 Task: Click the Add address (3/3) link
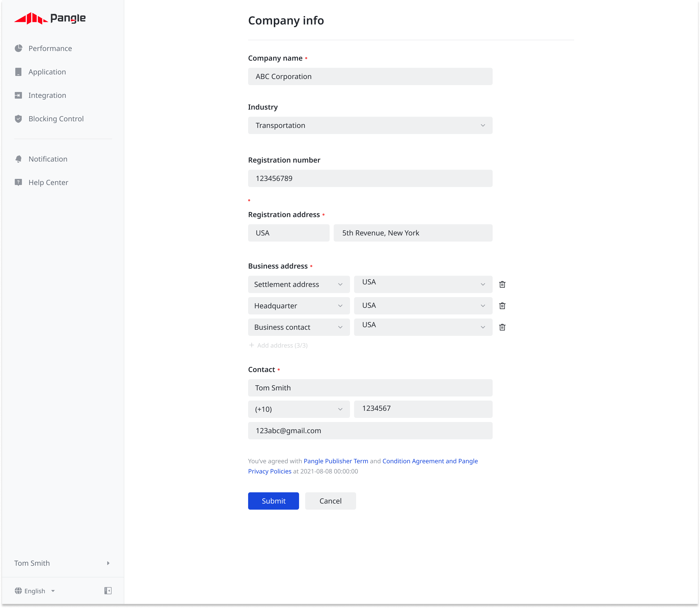(x=278, y=345)
